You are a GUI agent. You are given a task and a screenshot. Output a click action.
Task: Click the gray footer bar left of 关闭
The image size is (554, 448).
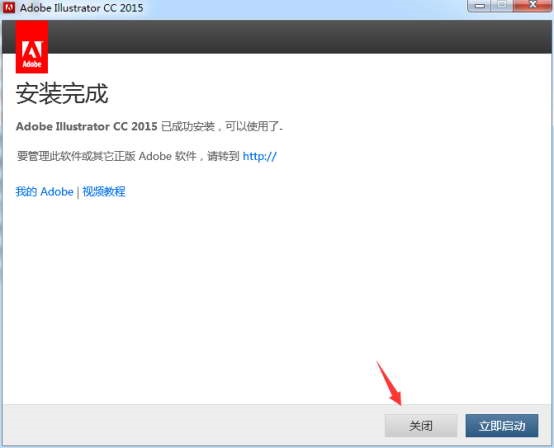194,425
